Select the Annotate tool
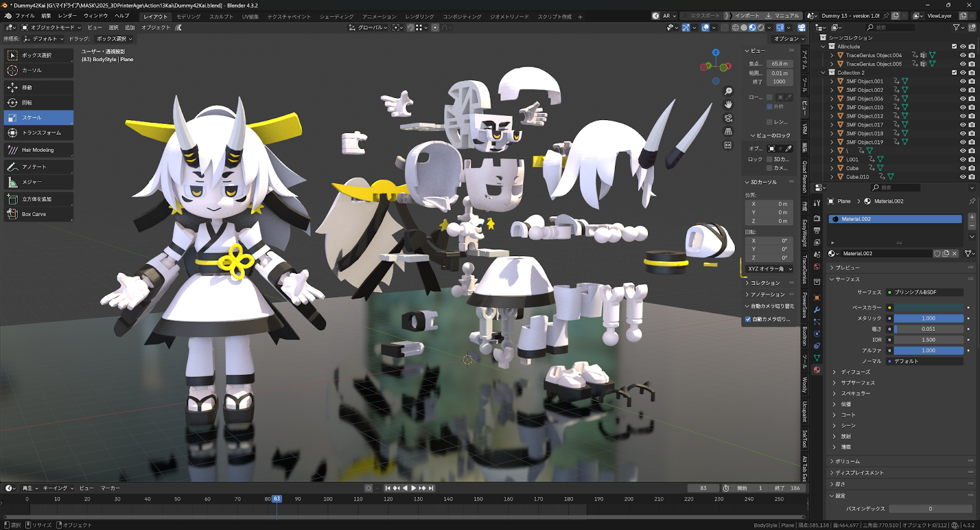Image resolution: width=980 pixels, height=530 pixels. 38,167
